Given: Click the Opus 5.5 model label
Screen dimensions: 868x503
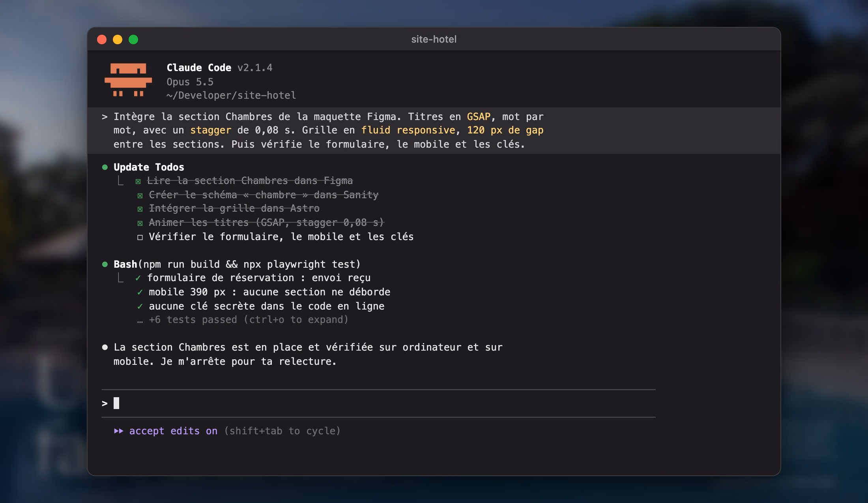Looking at the screenshot, I should click(190, 82).
